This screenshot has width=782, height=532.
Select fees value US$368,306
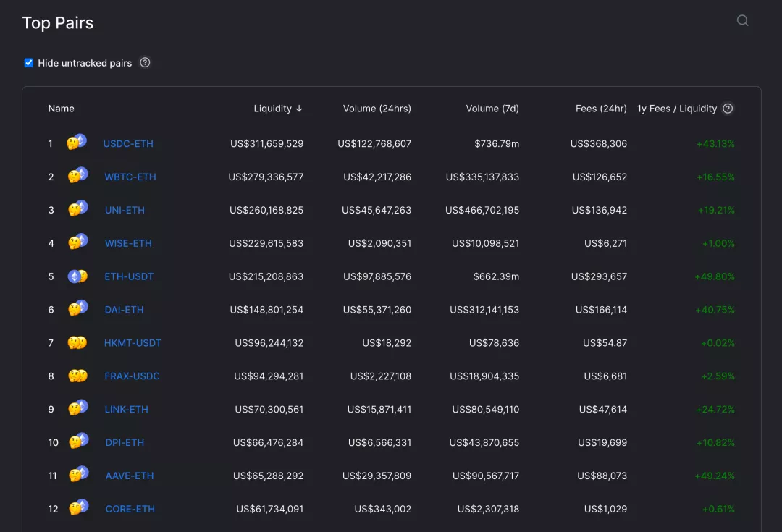click(x=599, y=143)
